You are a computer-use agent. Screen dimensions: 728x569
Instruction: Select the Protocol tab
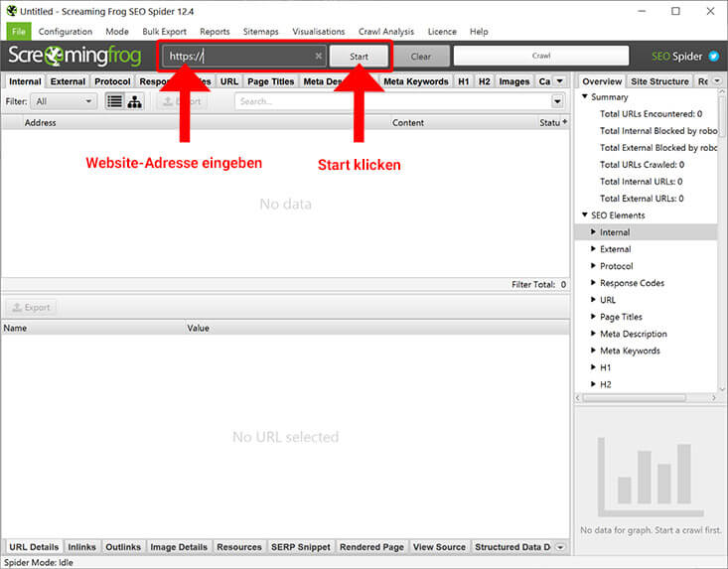point(112,81)
